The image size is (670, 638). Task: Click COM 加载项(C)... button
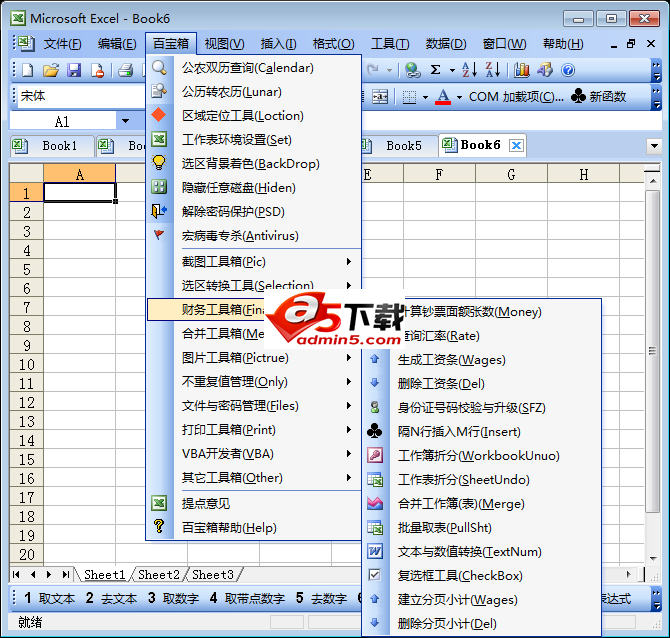pyautogui.click(x=516, y=97)
